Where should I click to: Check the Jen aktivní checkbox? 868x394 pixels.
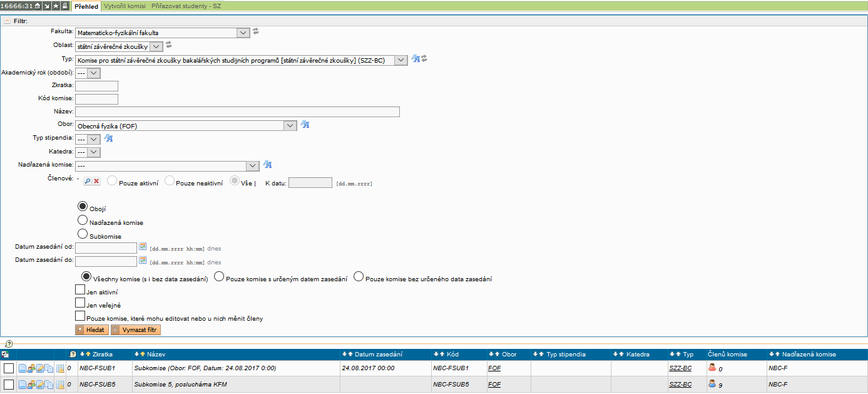click(79, 290)
